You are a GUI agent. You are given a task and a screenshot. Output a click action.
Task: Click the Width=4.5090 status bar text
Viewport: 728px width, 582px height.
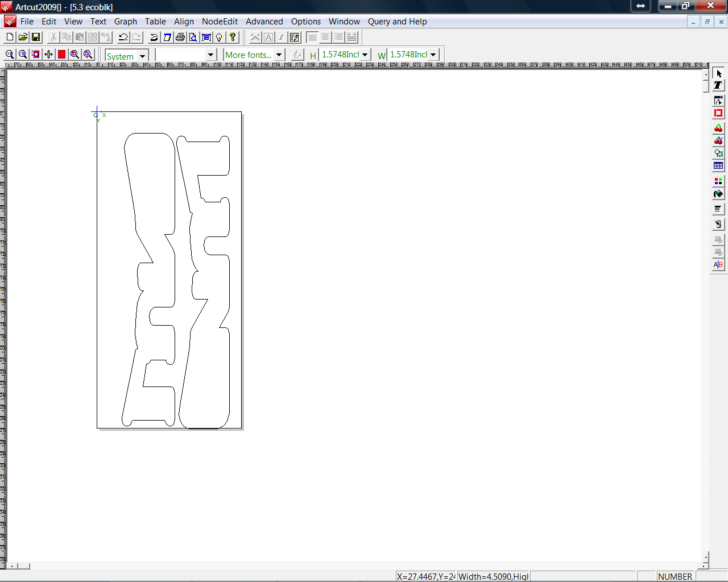tap(494, 576)
